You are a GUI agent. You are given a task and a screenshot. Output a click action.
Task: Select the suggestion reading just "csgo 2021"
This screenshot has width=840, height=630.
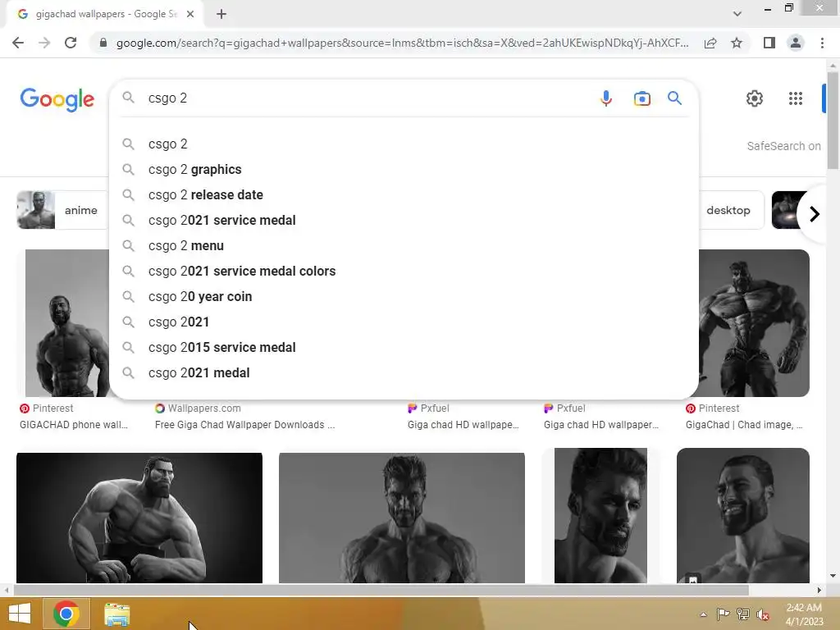pos(404,322)
